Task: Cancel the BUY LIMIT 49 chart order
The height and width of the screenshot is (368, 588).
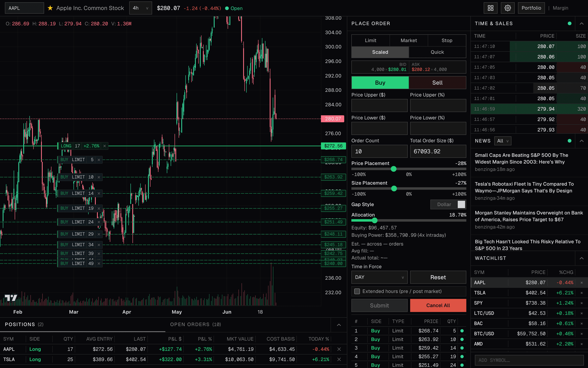Action: [x=99, y=264]
